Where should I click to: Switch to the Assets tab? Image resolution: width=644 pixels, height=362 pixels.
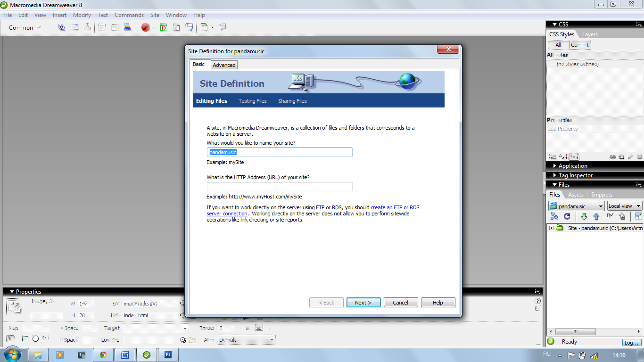[576, 195]
